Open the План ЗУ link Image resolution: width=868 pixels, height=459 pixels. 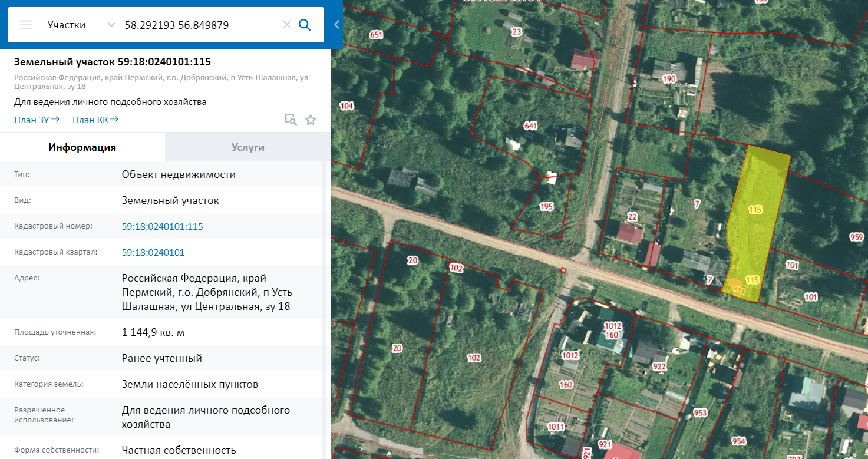tap(37, 120)
